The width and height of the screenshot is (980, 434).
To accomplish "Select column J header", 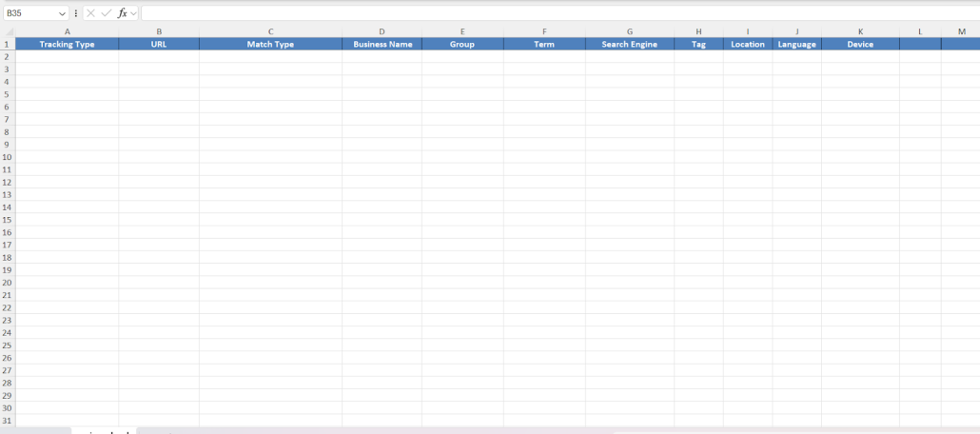I will point(797,31).
